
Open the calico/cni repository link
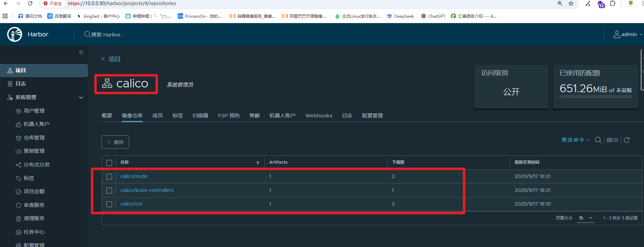click(131, 204)
